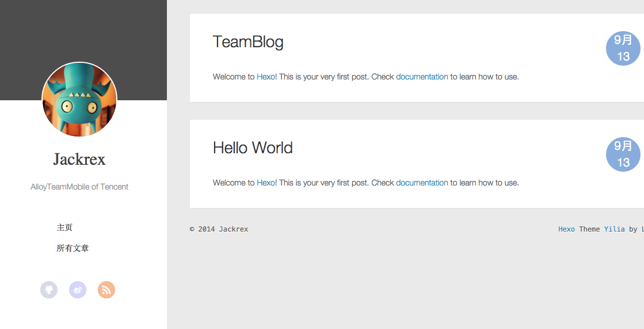Open the Hello World post title
The height and width of the screenshot is (329, 644).
[x=253, y=148]
